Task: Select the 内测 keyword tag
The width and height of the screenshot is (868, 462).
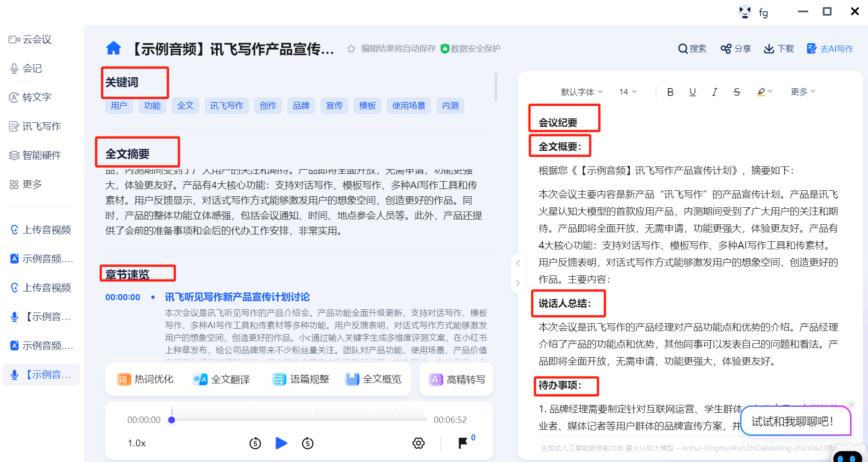Action: click(x=450, y=106)
